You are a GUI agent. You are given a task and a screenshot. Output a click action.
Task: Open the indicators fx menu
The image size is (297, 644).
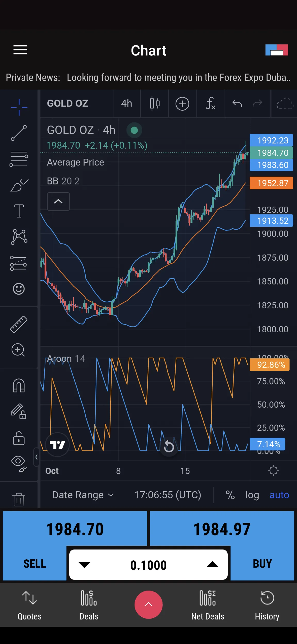click(x=211, y=103)
